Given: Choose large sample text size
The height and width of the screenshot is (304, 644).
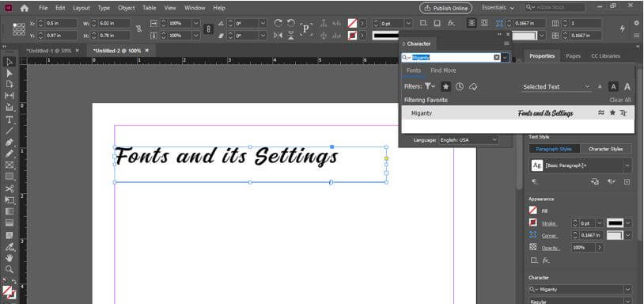Looking at the screenshot, I should click(627, 86).
